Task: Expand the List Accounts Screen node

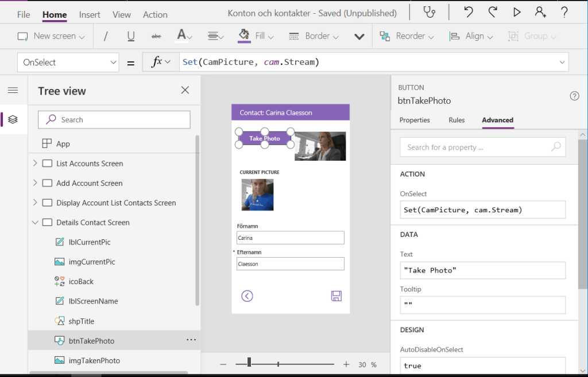Action: pos(35,164)
